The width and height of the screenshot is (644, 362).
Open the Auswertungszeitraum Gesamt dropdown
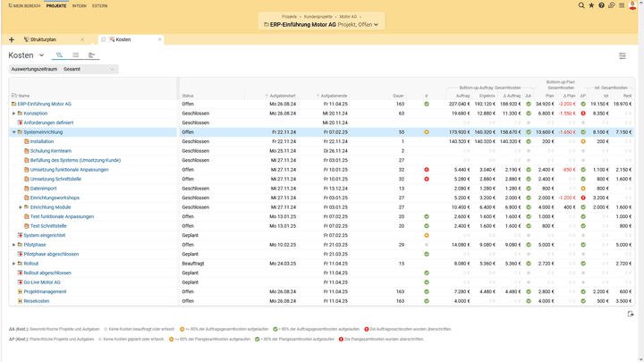pyautogui.click(x=64, y=69)
